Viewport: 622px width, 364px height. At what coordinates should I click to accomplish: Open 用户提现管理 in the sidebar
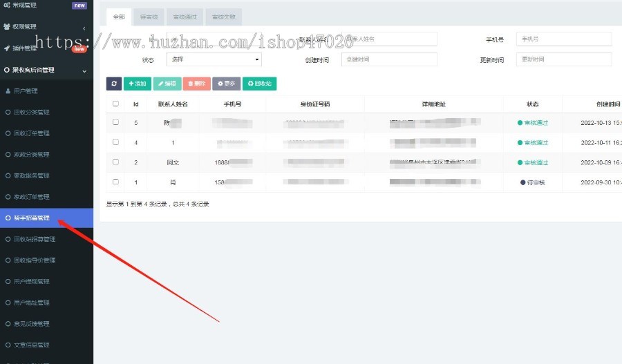coord(32,282)
